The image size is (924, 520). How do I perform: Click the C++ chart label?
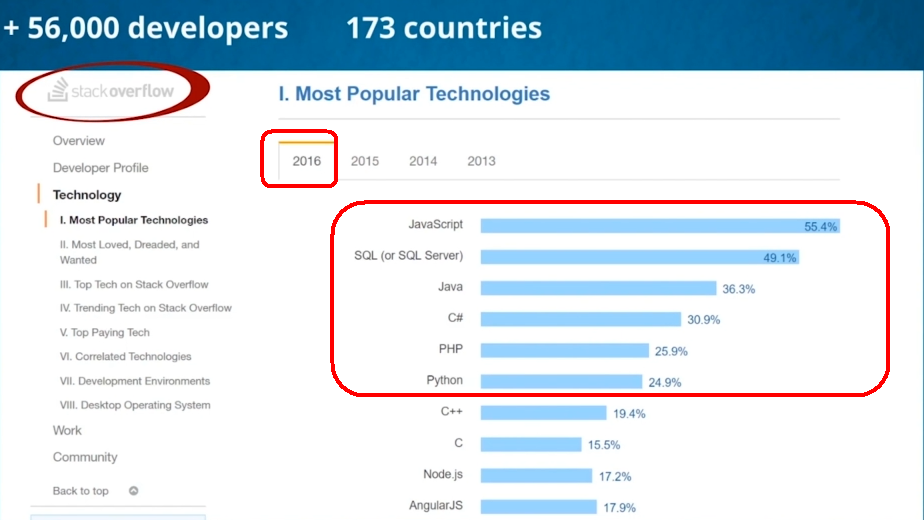pyautogui.click(x=451, y=412)
